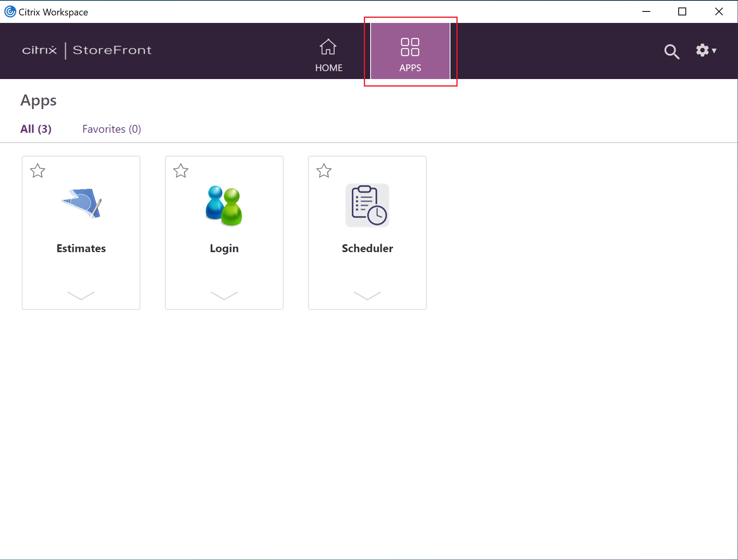The height and width of the screenshot is (560, 738).
Task: Click the Citrix Workspace title bar icon
Action: point(10,12)
